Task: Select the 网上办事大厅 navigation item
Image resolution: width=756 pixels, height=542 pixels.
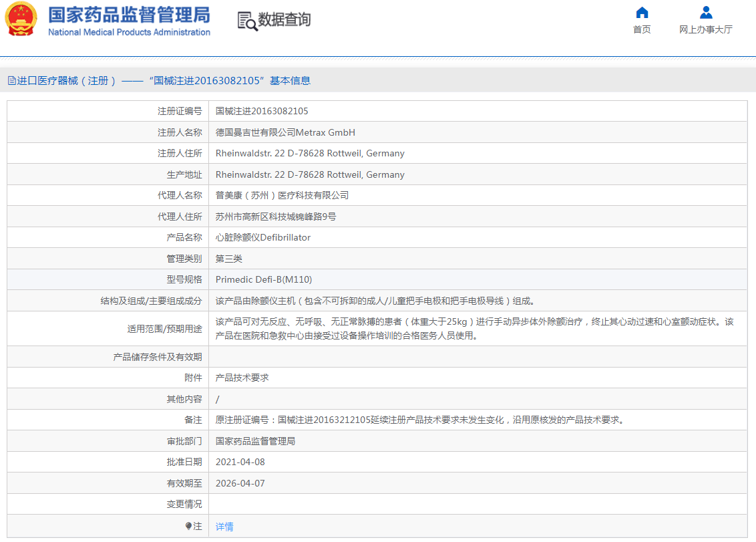Action: click(705, 29)
